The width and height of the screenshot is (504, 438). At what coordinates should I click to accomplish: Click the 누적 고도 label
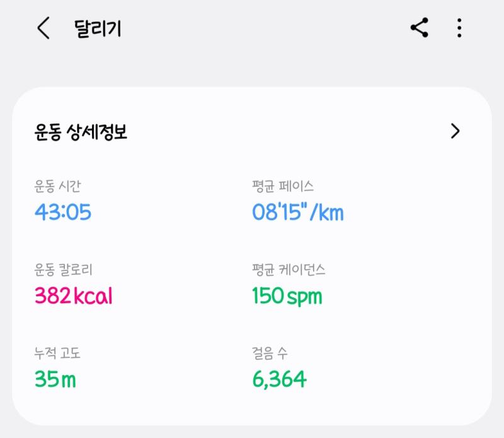(57, 353)
